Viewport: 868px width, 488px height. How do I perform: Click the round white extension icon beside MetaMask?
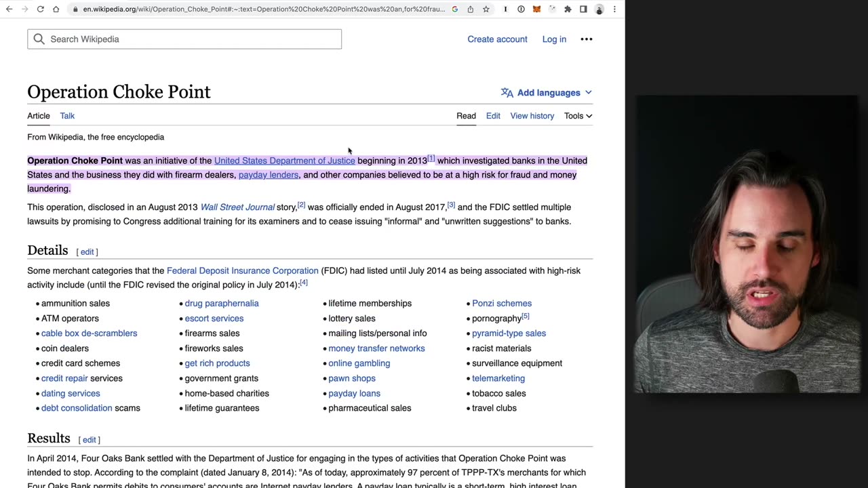point(552,9)
